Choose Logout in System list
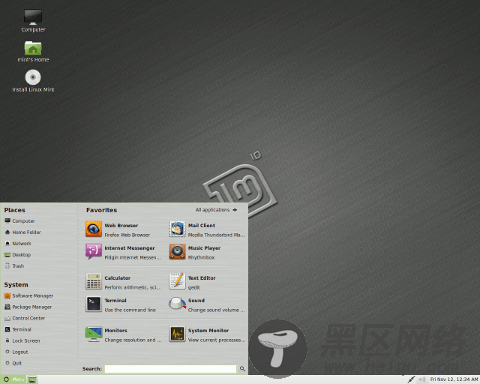480x384 pixels. pos(17,352)
